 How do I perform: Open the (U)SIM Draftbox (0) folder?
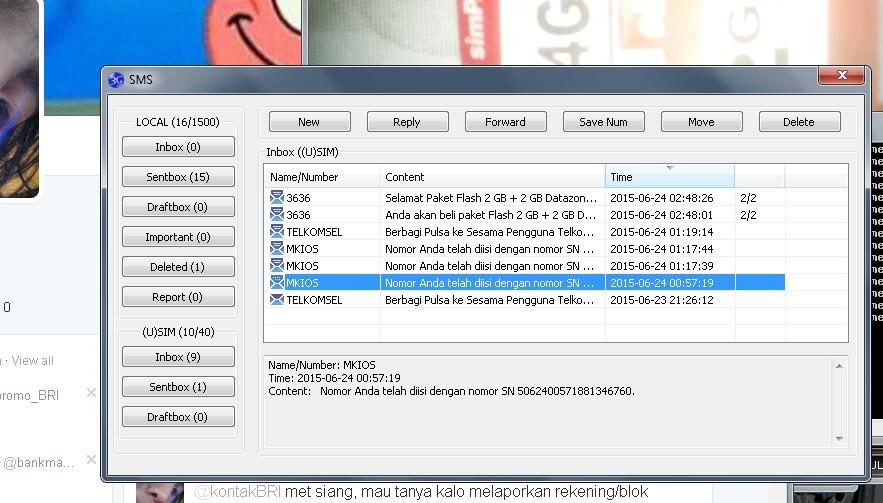(x=178, y=417)
